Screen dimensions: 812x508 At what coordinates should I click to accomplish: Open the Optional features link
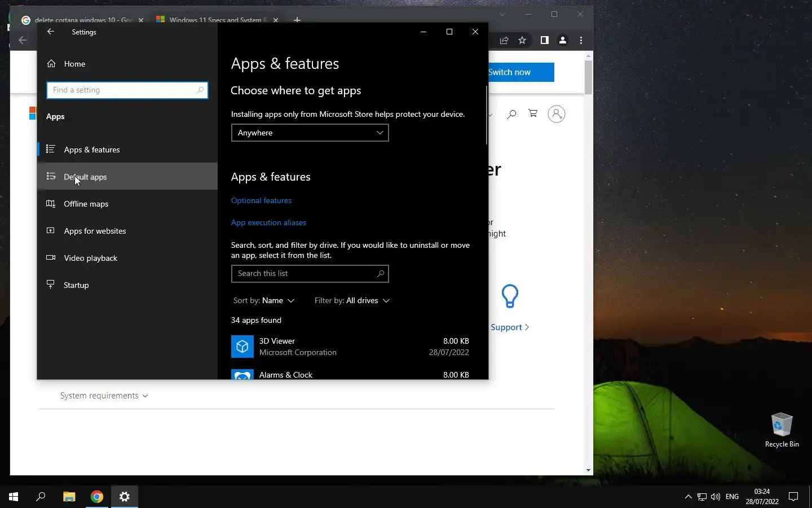[261, 200]
